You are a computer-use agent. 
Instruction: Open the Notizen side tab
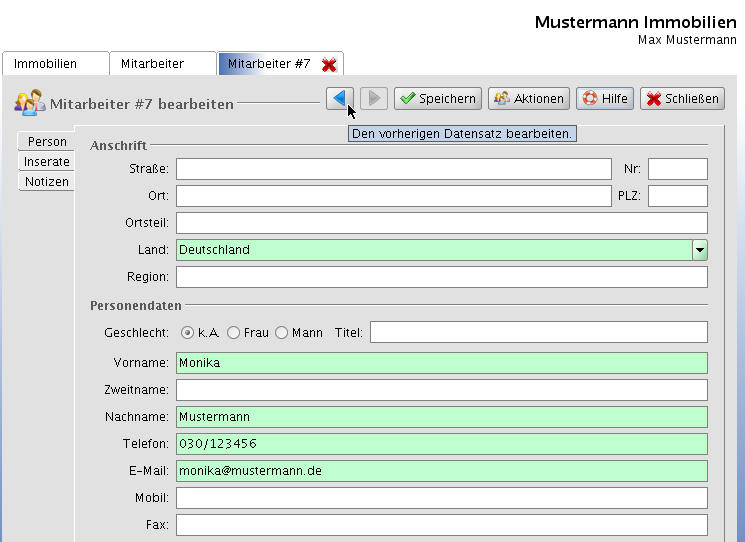[x=47, y=182]
